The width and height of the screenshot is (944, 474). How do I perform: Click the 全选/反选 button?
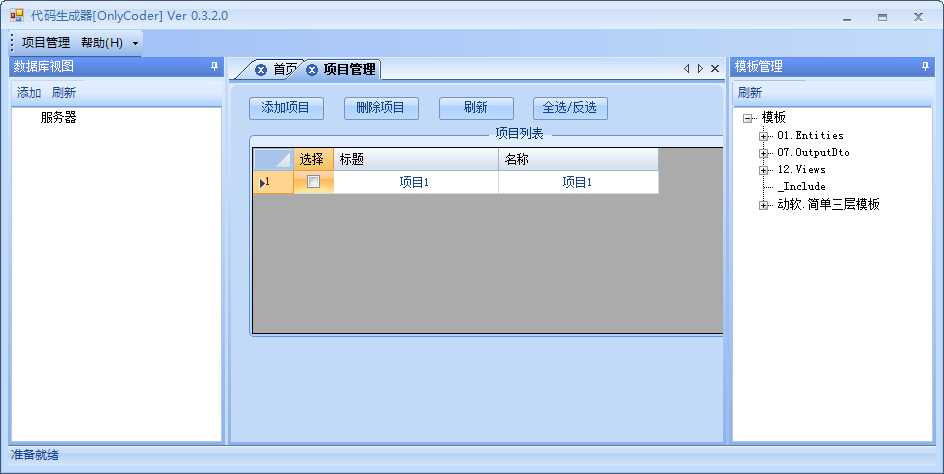pyautogui.click(x=570, y=108)
